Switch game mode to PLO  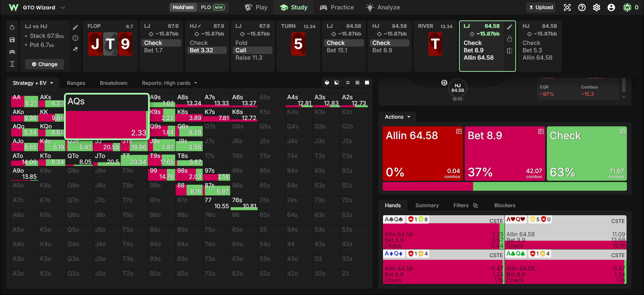tap(213, 7)
